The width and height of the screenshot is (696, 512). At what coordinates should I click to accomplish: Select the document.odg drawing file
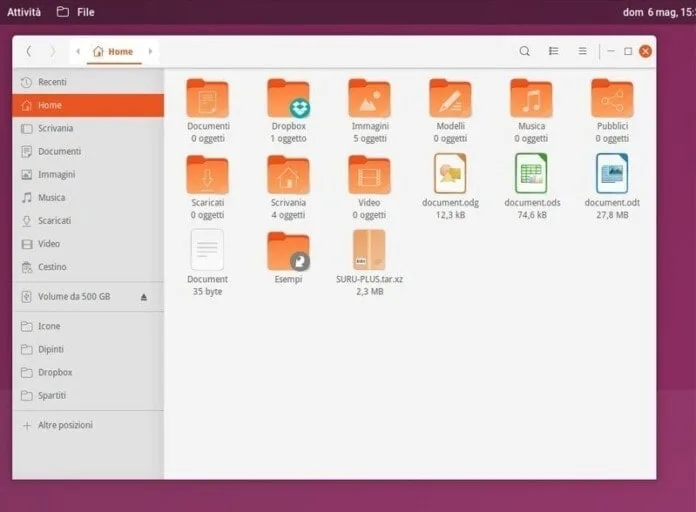click(x=450, y=174)
